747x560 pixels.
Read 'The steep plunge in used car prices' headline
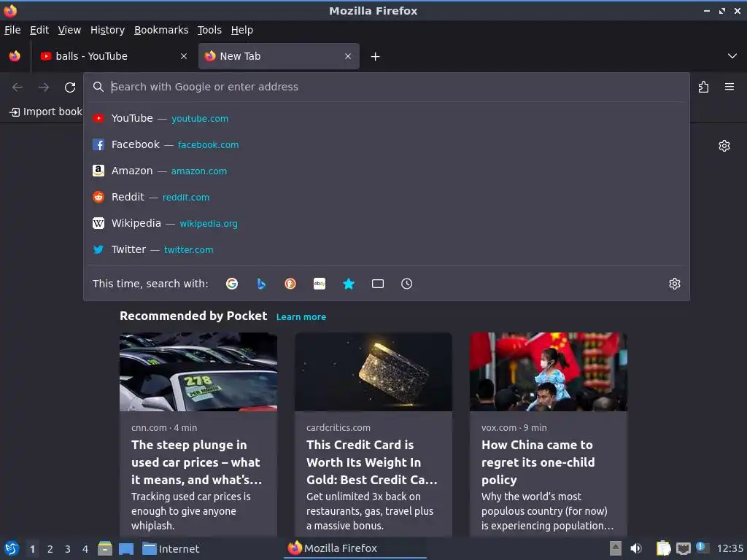[197, 462]
